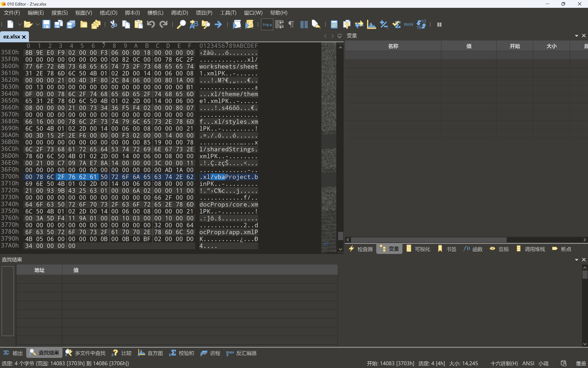Switch to the 检查器 tab
The image size is (588, 368).
pos(361,249)
